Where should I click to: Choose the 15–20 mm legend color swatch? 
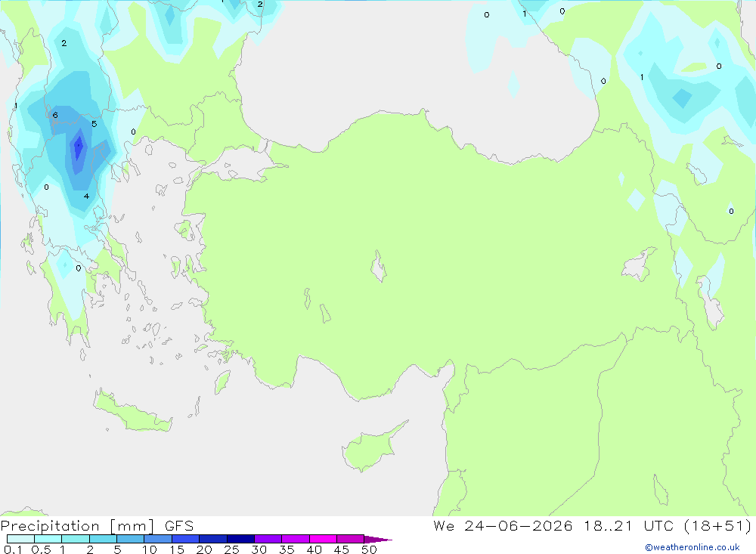pos(186,539)
